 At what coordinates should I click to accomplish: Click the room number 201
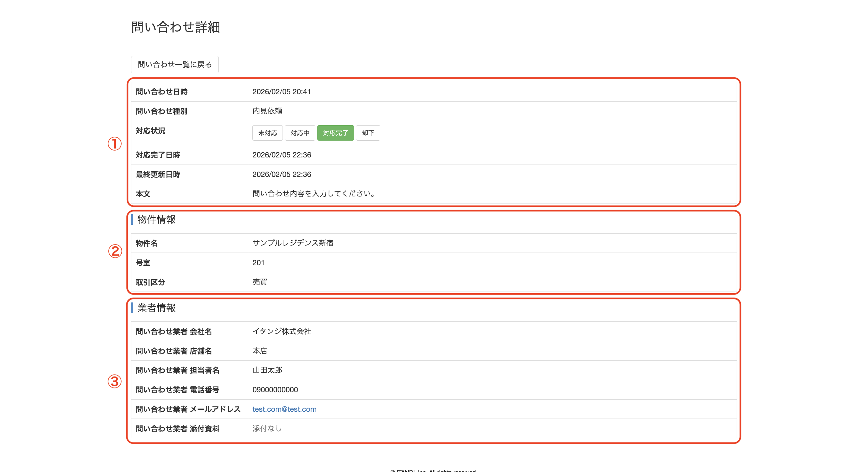pos(258,263)
